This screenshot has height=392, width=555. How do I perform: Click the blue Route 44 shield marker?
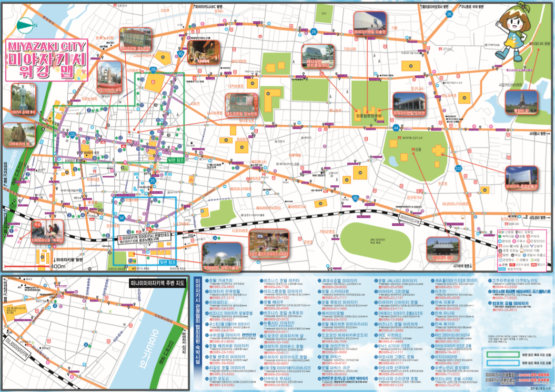(396, 128)
